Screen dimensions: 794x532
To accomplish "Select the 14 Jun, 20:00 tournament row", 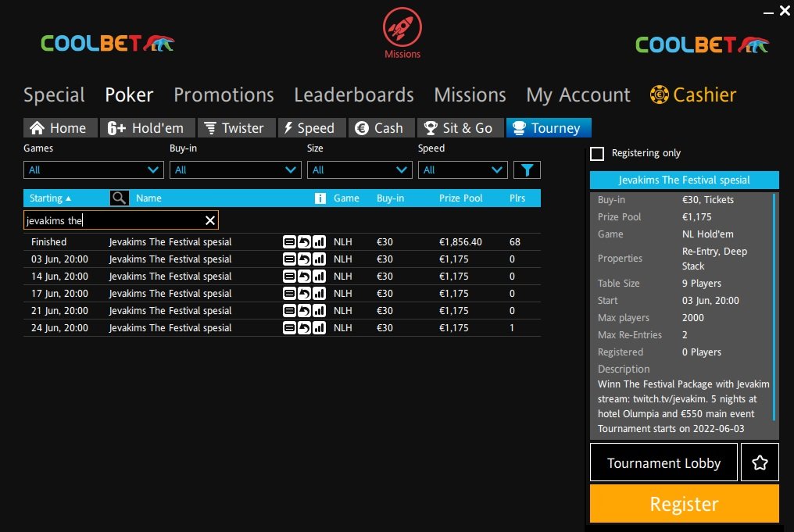I will (x=282, y=277).
